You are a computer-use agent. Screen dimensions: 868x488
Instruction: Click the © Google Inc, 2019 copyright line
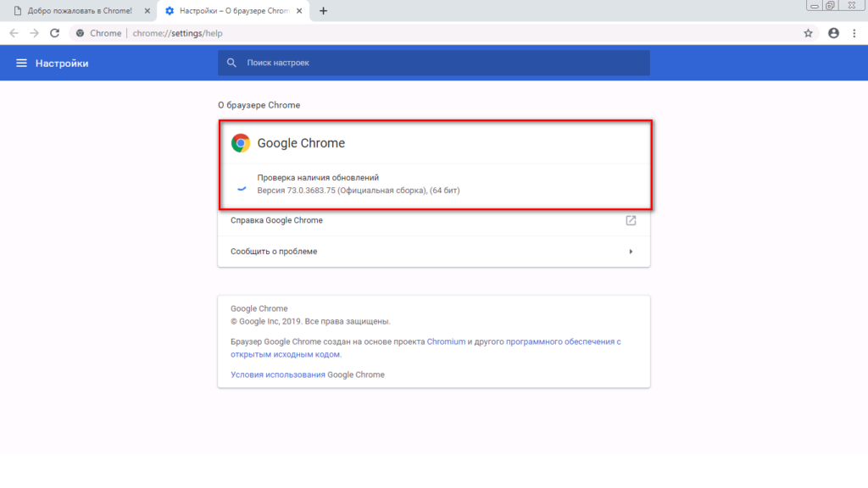pyautogui.click(x=310, y=321)
